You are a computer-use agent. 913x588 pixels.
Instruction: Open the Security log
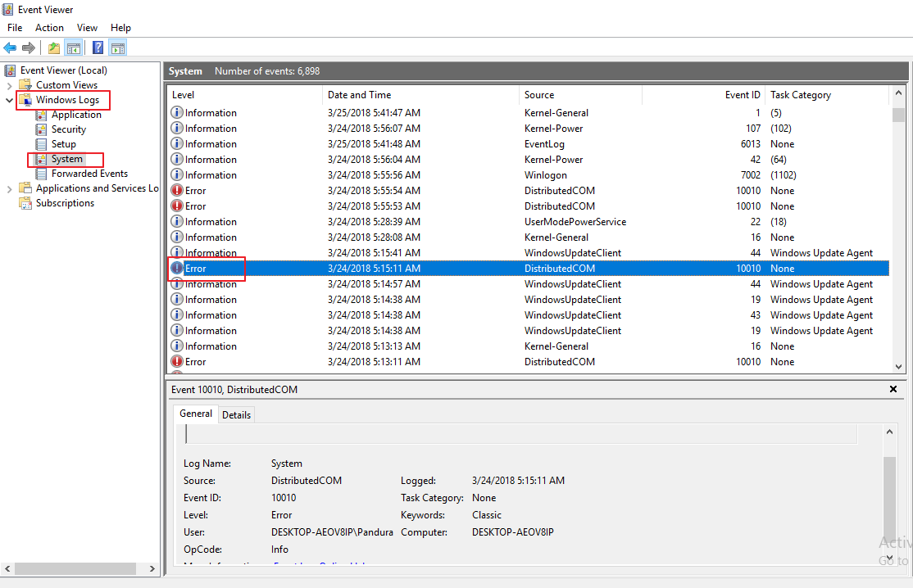point(68,129)
